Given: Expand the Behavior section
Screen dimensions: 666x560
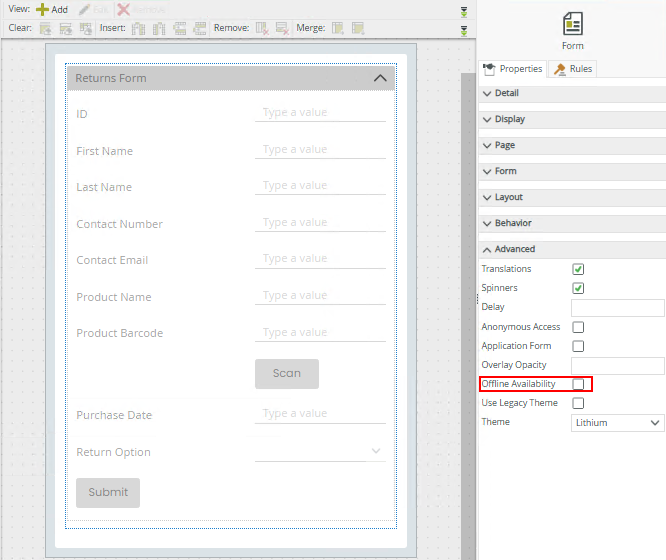Looking at the screenshot, I should [x=513, y=223].
